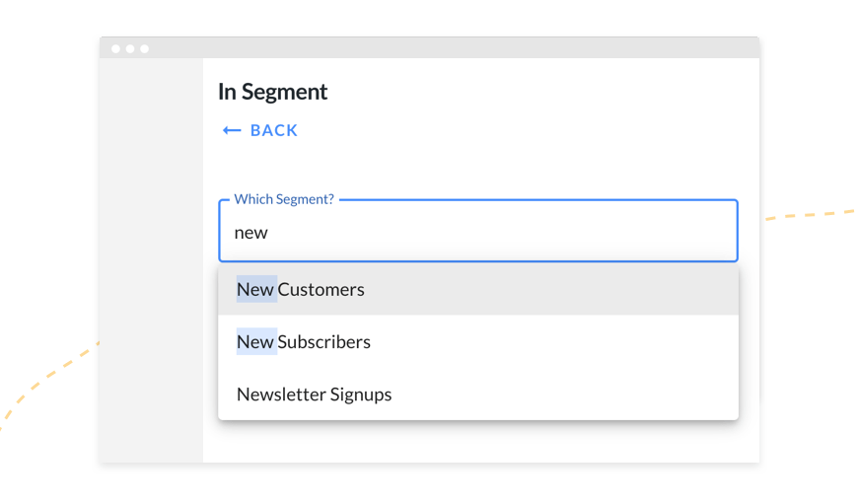Click highlighted New in New Subscribers row
This screenshot has width=858, height=504.
coord(256,341)
